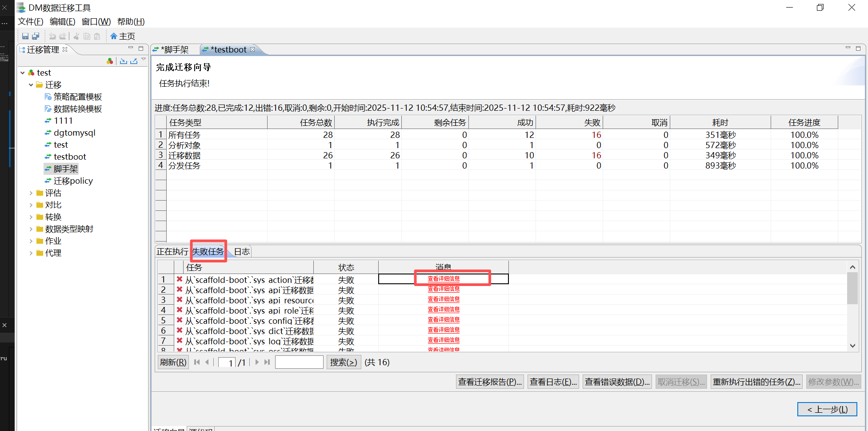The image size is (868, 431).
Task: Click the Save icon in toolbar
Action: click(x=25, y=36)
